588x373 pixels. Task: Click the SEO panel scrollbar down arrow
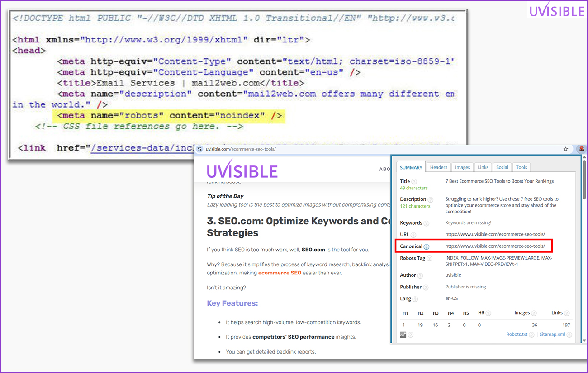tap(583, 340)
